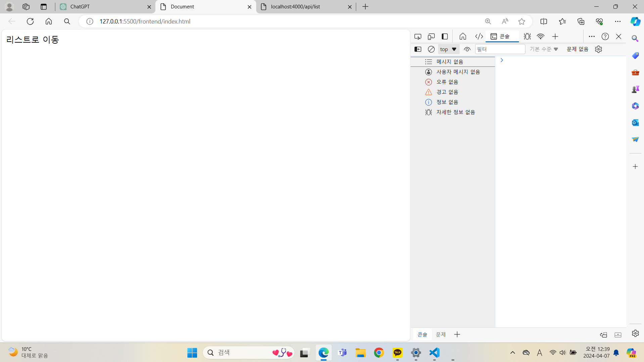
Task: Reload the page
Action: pos(30,21)
